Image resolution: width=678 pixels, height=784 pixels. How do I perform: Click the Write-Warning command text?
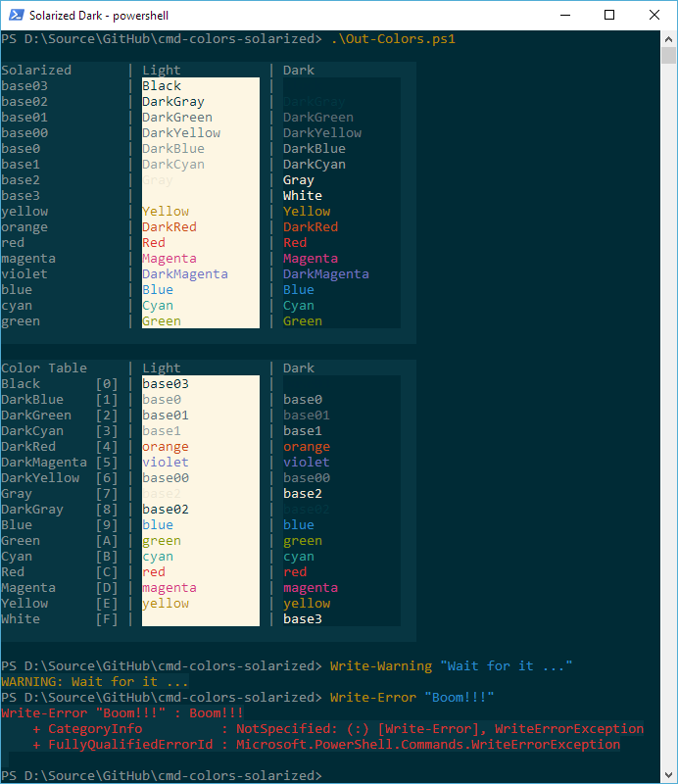(x=451, y=666)
